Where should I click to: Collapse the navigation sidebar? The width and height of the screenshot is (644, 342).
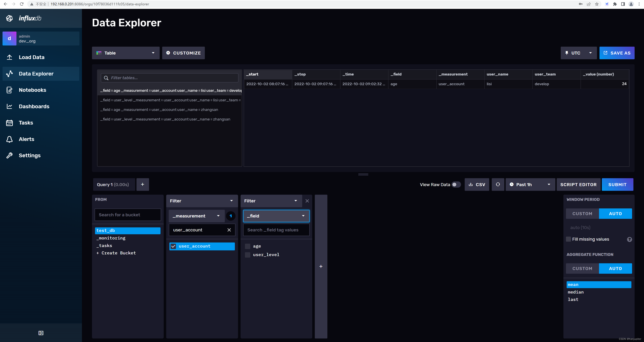(41, 333)
